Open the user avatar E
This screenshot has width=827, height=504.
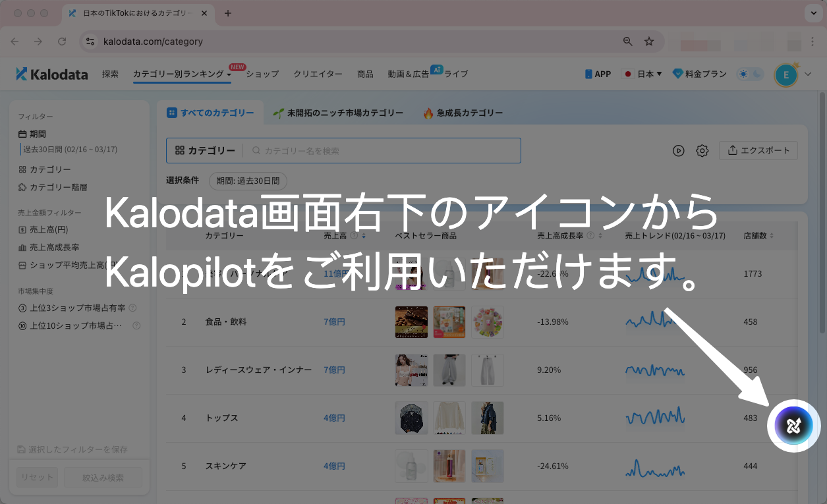click(x=785, y=74)
